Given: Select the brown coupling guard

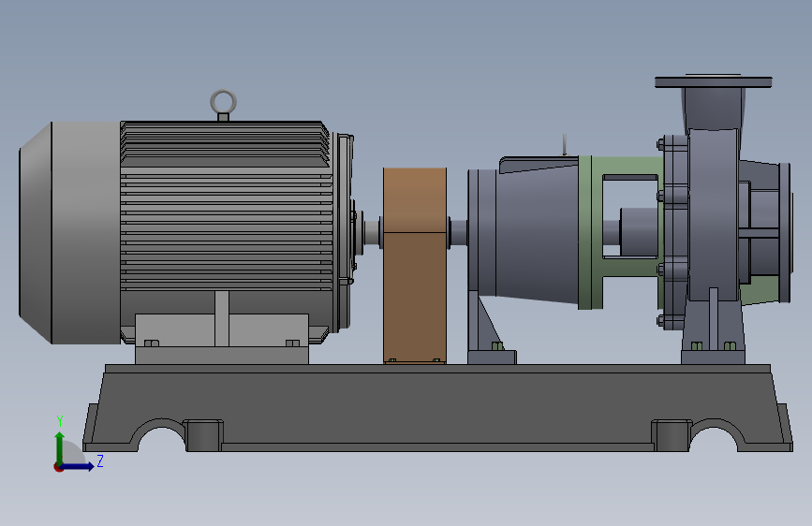Looking at the screenshot, I should (x=415, y=266).
